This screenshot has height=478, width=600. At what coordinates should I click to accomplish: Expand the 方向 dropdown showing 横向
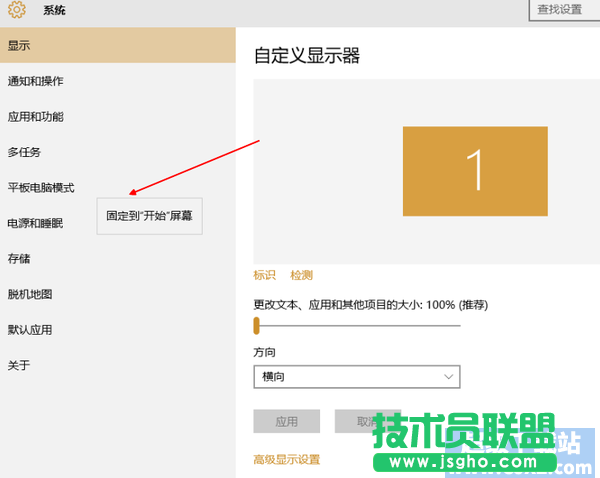coord(357,377)
